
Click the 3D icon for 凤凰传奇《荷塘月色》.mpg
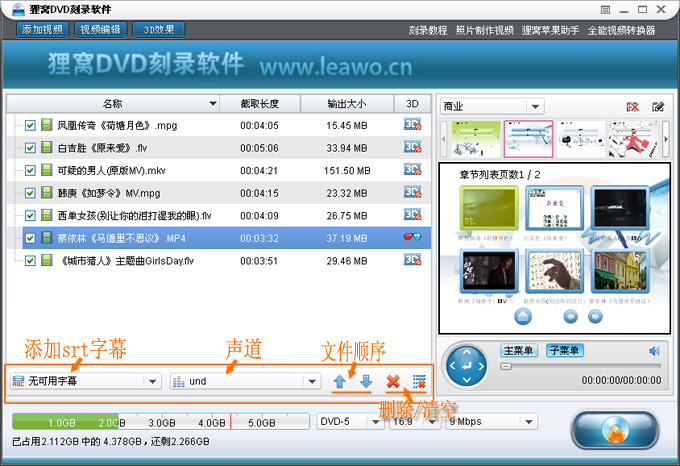tap(412, 125)
